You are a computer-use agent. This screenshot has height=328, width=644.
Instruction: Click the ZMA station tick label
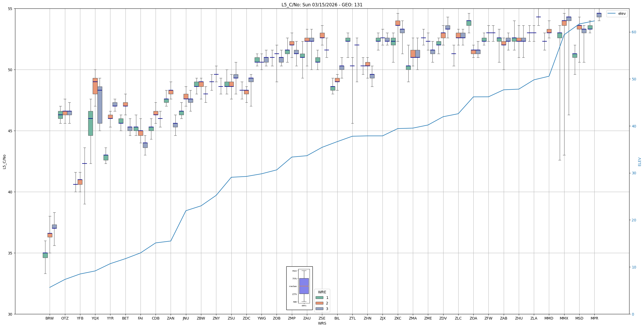[413, 318]
